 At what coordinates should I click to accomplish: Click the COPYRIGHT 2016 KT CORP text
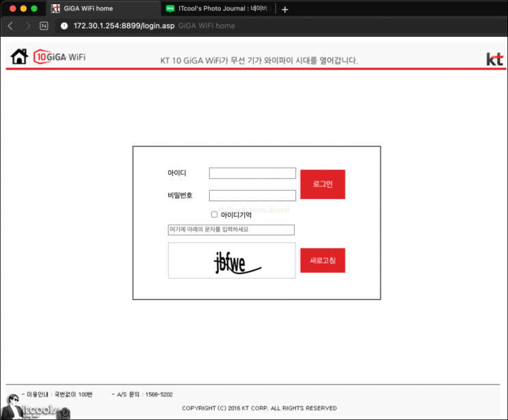coord(259,408)
